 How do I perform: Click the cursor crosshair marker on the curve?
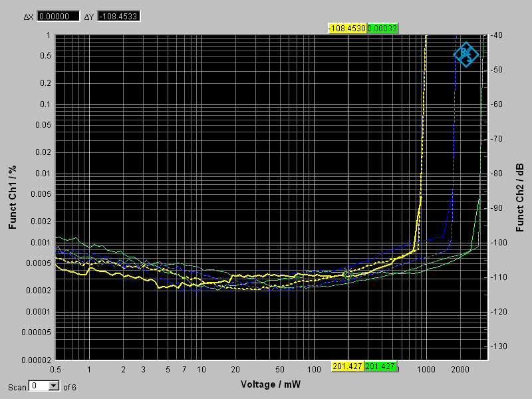pyautogui.click(x=348, y=275)
